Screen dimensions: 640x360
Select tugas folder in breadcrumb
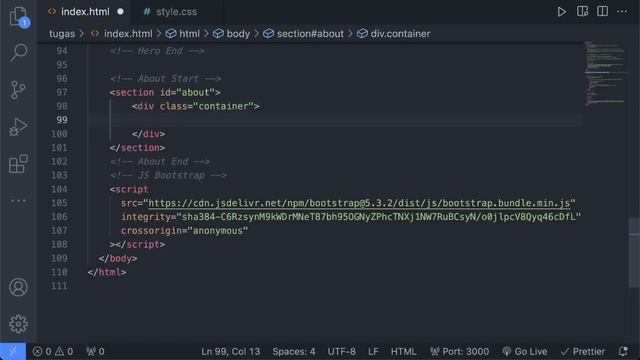(x=62, y=34)
